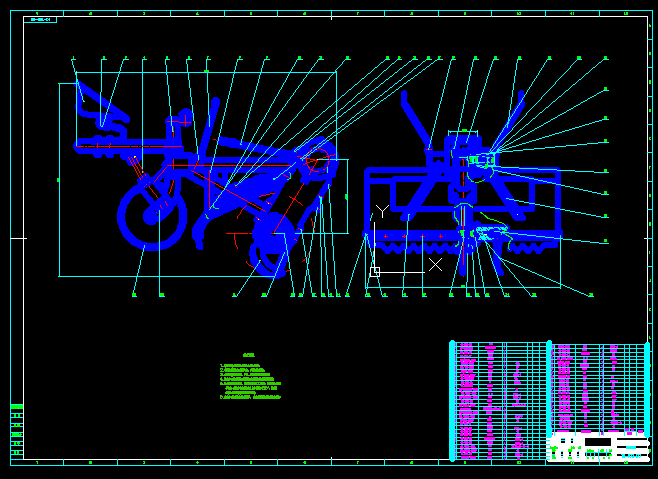Select the white title block at bottom right

(x=598, y=447)
